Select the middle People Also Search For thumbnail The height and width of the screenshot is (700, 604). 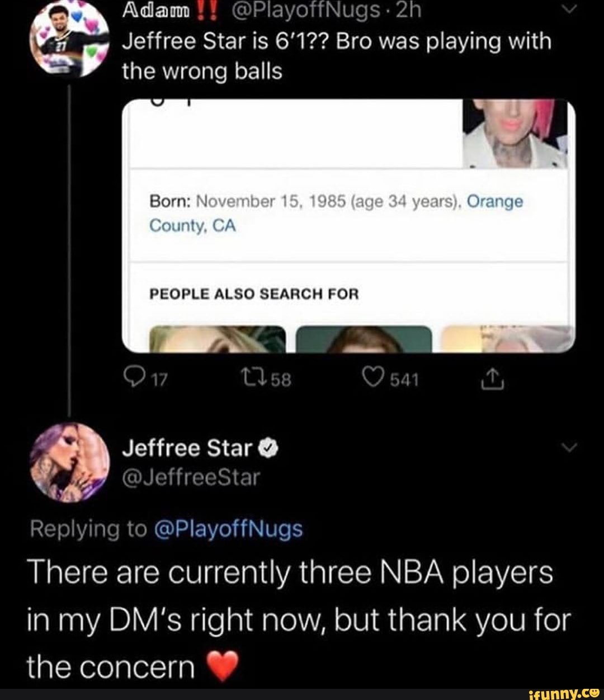[363, 339]
